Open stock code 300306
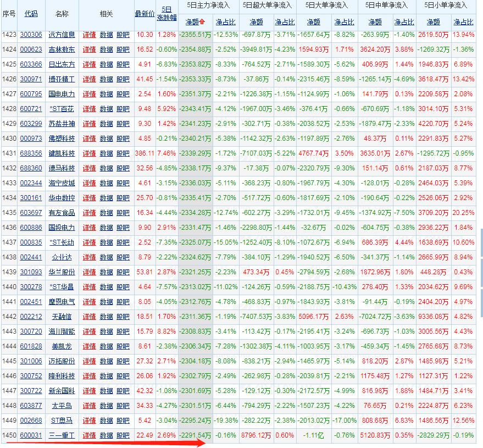Viewport: 483px width, 448px height. (31, 35)
